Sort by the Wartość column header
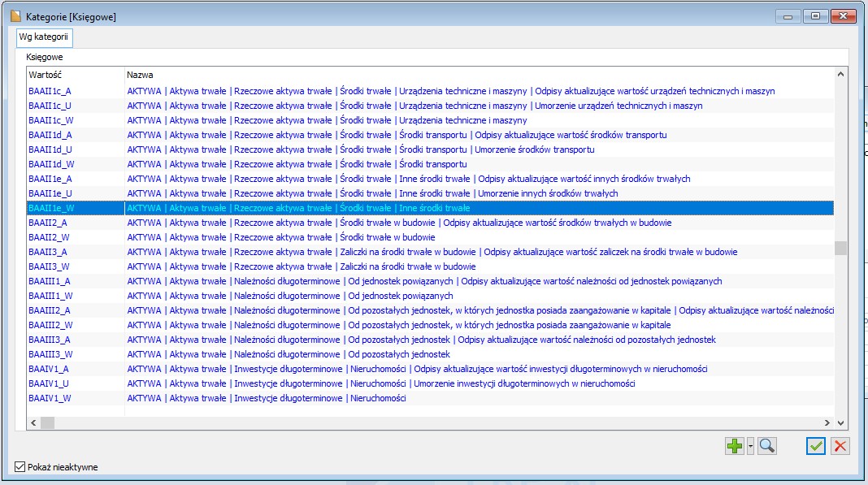This screenshot has height=485, width=868. click(75, 74)
